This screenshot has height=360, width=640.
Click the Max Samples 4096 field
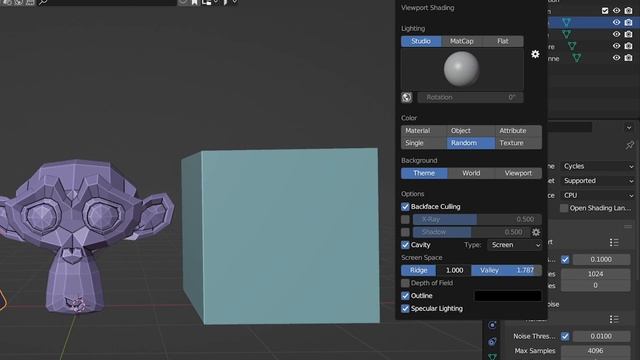(x=596, y=351)
